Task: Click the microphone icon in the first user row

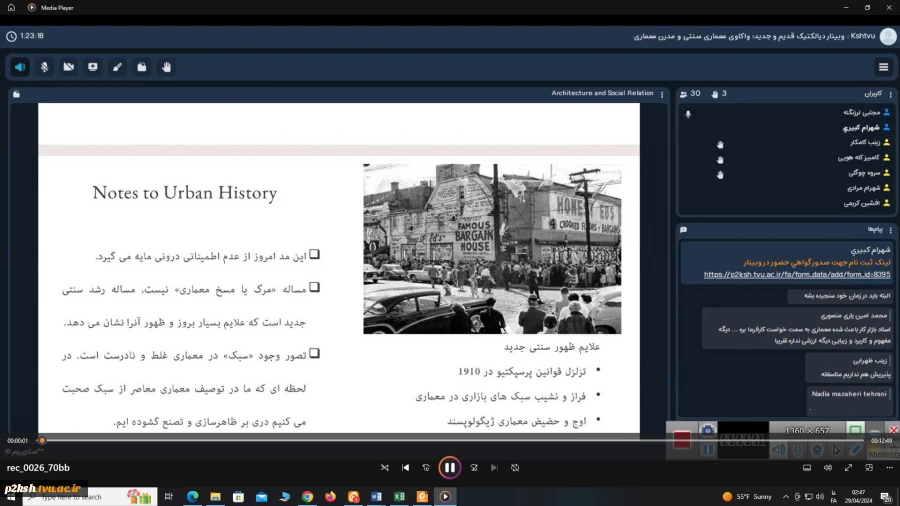Action: click(x=688, y=114)
